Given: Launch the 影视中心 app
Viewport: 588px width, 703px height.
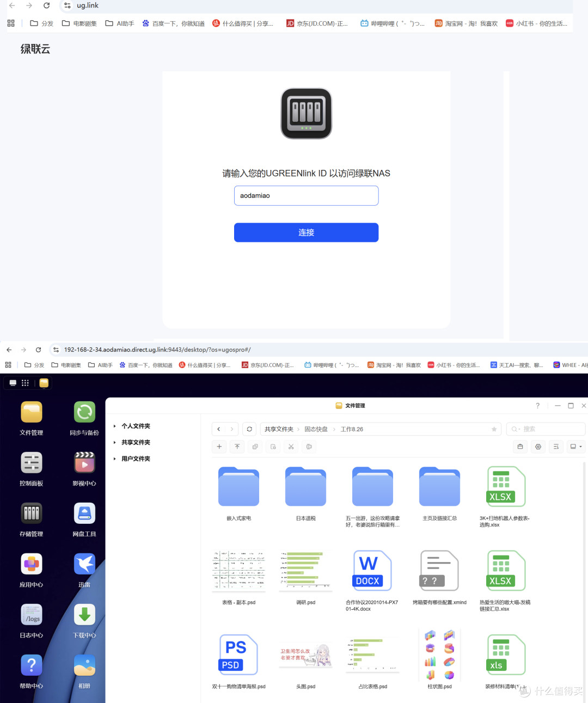Looking at the screenshot, I should click(x=84, y=463).
